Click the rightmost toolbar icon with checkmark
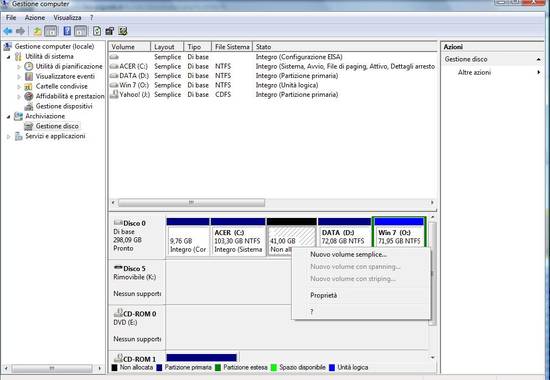550x380 pixels. [x=122, y=31]
